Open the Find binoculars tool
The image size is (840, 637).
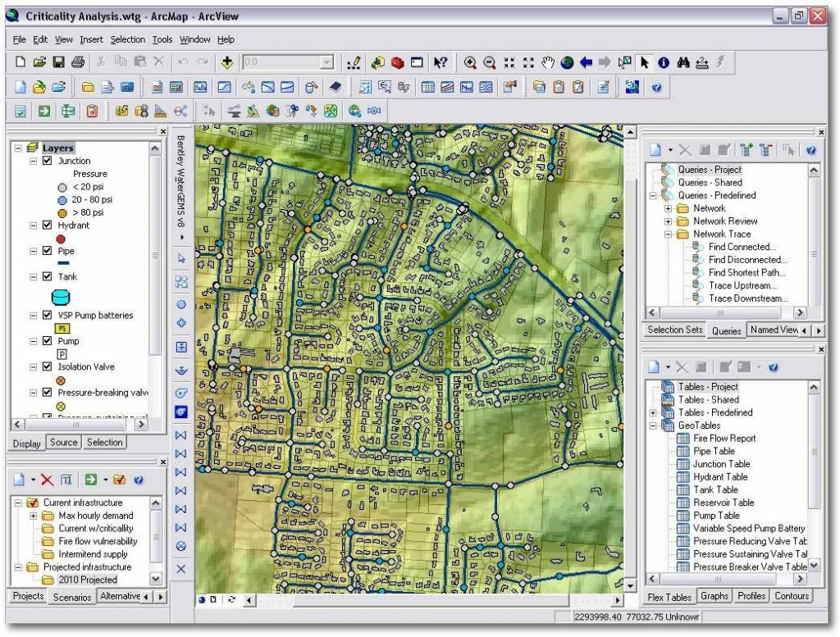682,62
